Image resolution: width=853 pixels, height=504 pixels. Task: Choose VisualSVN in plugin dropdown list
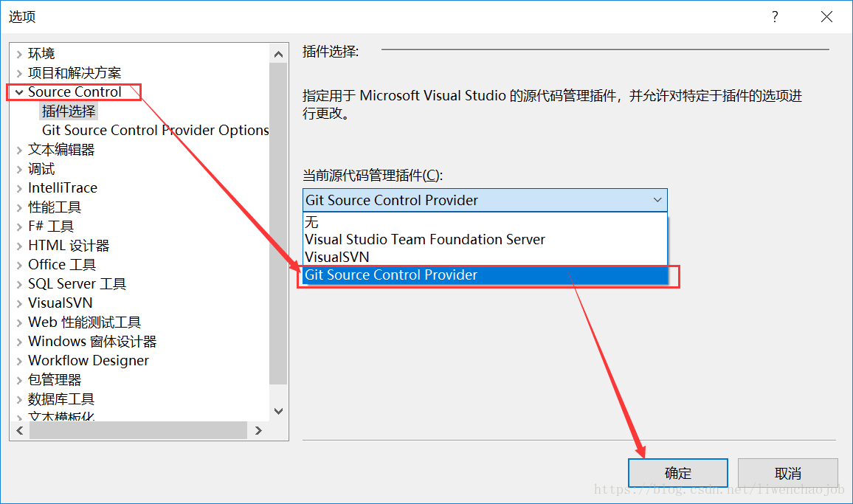tap(485, 257)
